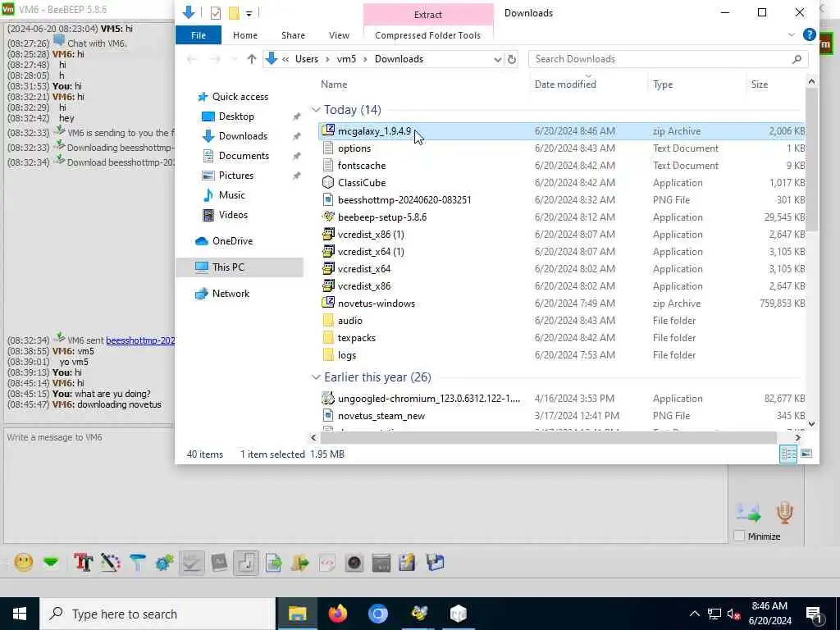Open the font color picker icon
The image size is (840, 630).
pos(111,563)
